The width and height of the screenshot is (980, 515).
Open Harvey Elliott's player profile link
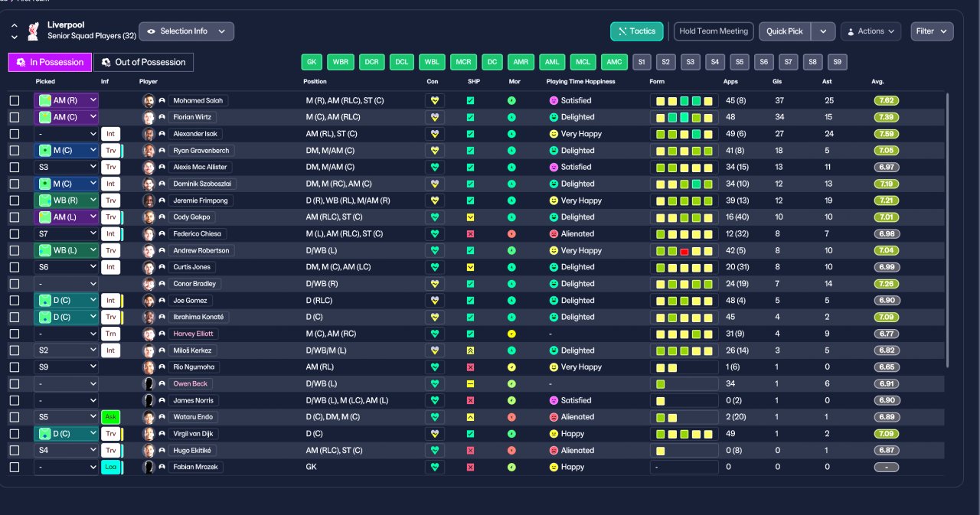193,334
